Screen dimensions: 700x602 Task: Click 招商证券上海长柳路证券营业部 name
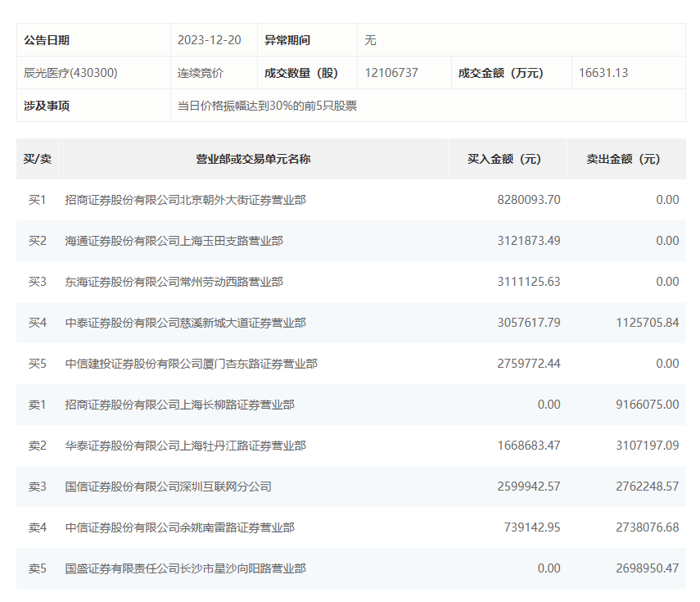(179, 405)
